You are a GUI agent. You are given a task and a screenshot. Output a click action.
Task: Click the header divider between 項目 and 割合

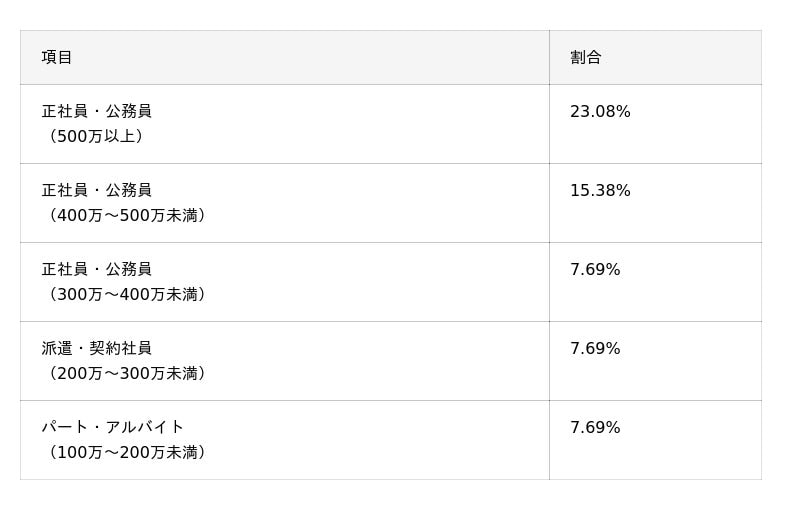click(x=549, y=58)
